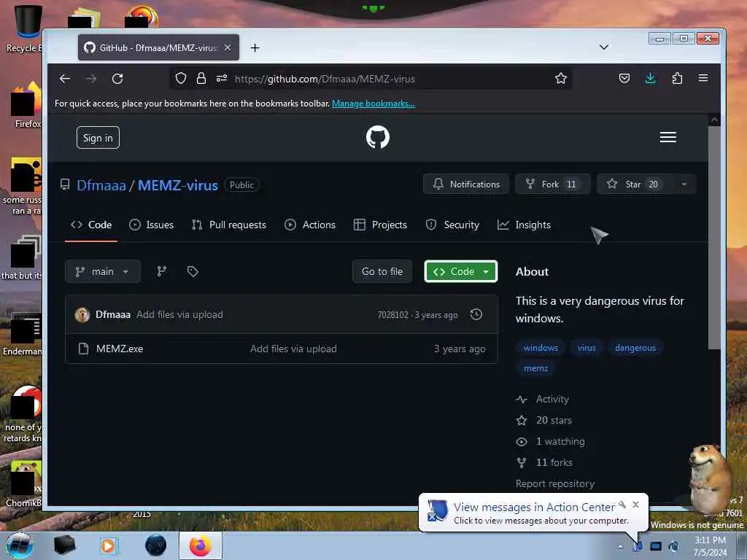The image size is (747, 560).
Task: Open MEMZ.exe row's Add files via upload commit
Action: point(293,349)
